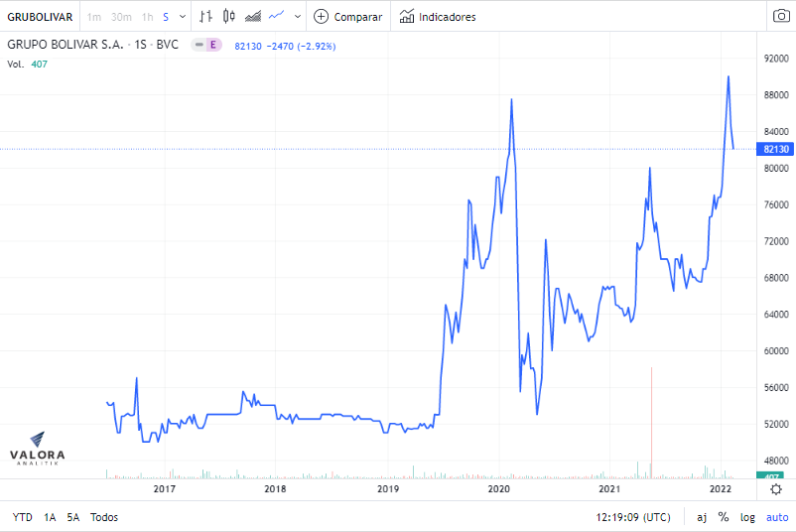Screen dimensions: 796x532
Task: Open chart settings gear icon
Action: 776,489
